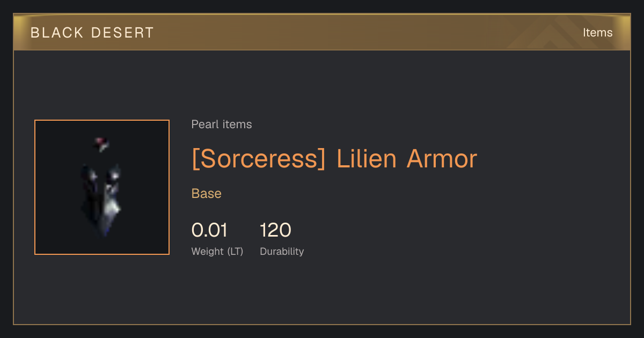Viewport: 644px width, 338px height.
Task: Click the 0.01 weight value
Action: tap(209, 230)
